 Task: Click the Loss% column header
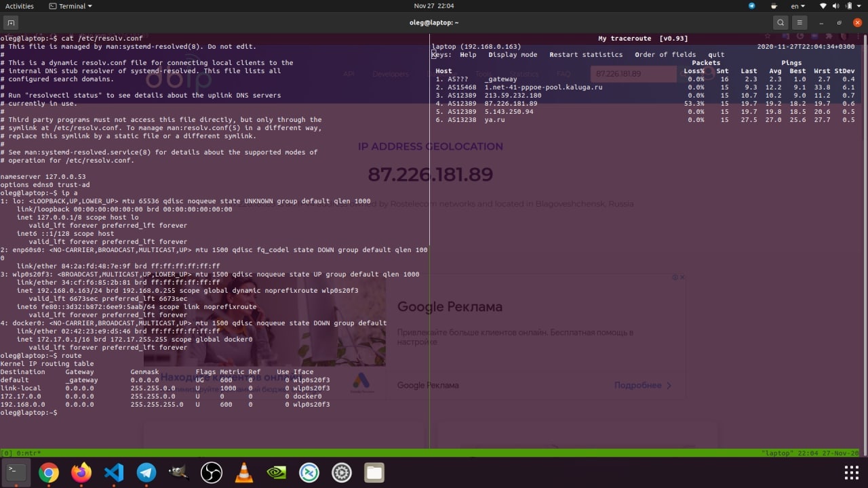tap(694, 71)
